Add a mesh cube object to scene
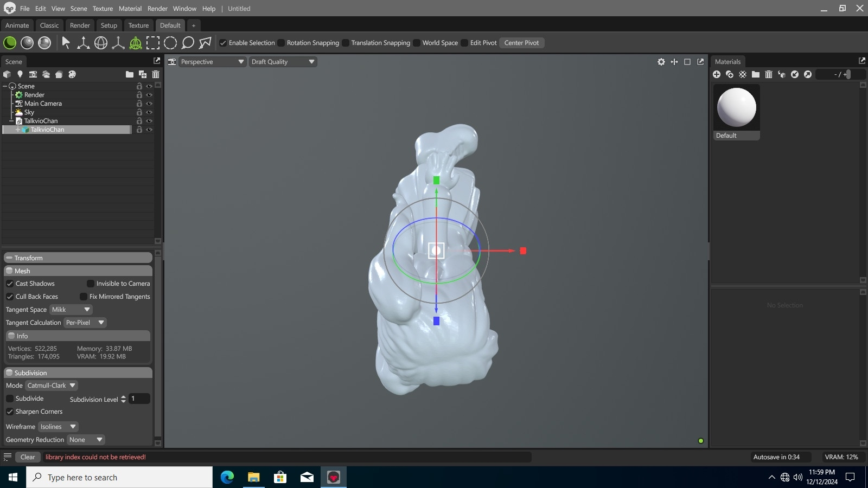The height and width of the screenshot is (488, 868). click(x=7, y=74)
